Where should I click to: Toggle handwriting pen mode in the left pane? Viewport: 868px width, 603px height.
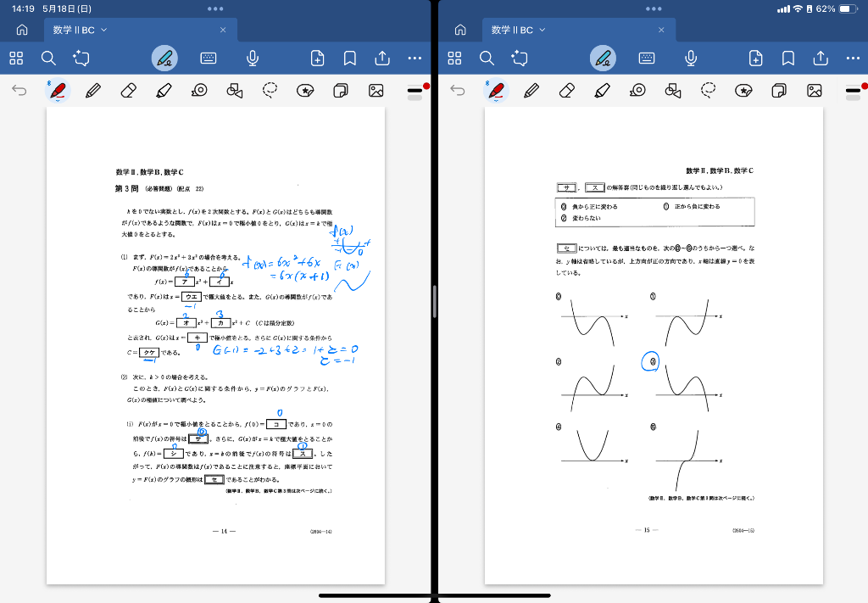tap(164, 58)
